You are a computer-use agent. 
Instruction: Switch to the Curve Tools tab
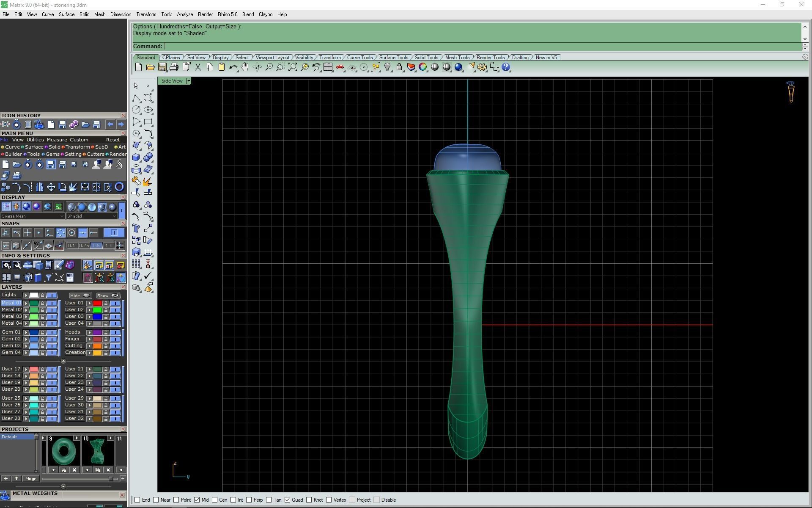(x=359, y=58)
